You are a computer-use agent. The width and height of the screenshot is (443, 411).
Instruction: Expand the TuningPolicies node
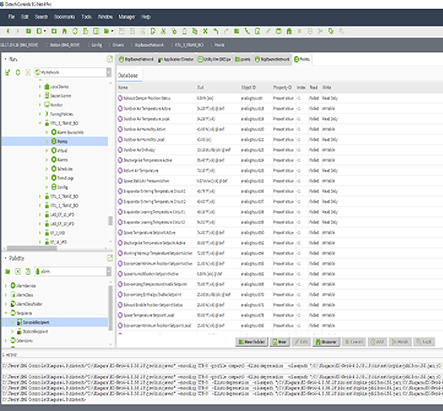click(40, 114)
